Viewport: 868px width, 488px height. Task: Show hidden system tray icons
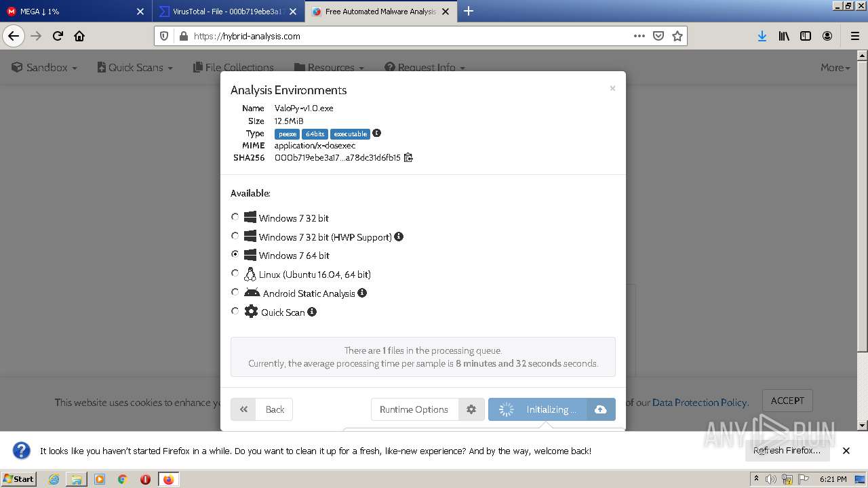tap(756, 479)
